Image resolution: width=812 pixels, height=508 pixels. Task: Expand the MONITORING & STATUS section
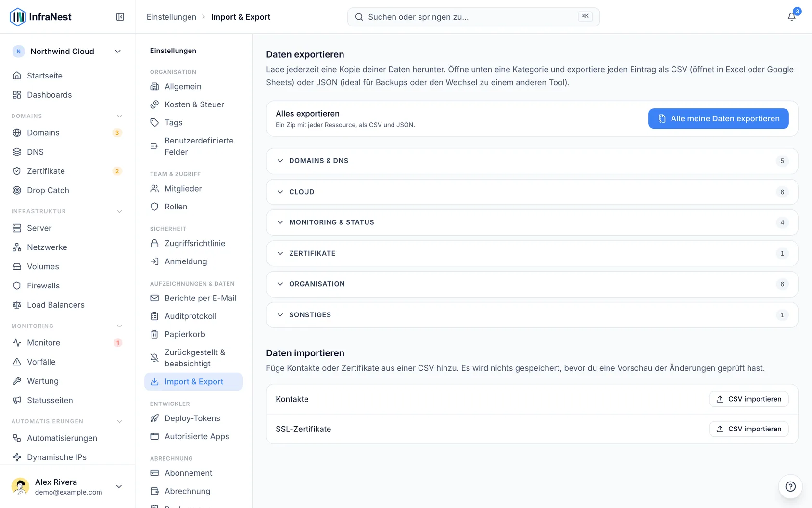[x=532, y=222]
